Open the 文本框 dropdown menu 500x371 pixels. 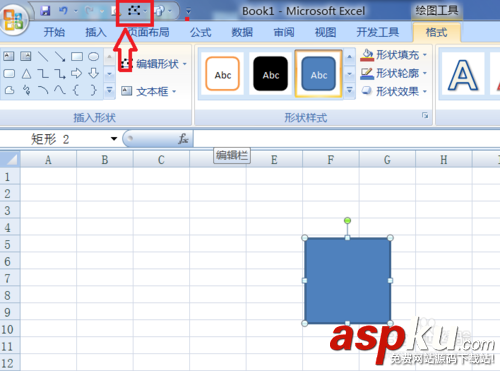click(x=148, y=91)
